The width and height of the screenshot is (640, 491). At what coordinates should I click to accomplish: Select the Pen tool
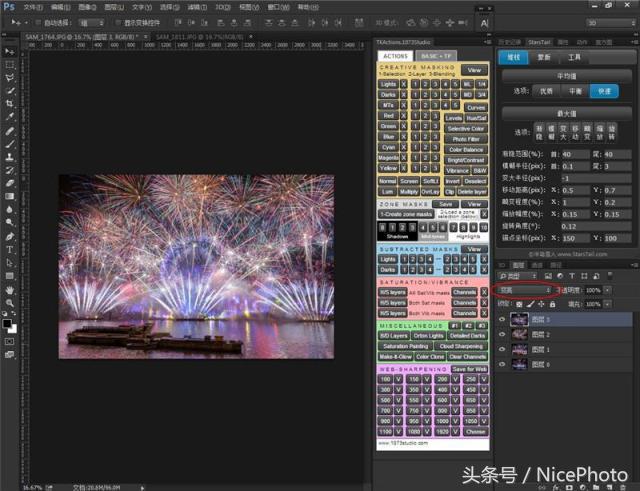(x=9, y=236)
